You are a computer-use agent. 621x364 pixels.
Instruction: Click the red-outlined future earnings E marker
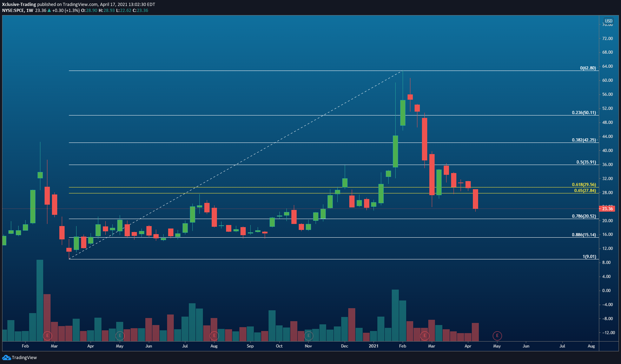click(497, 336)
